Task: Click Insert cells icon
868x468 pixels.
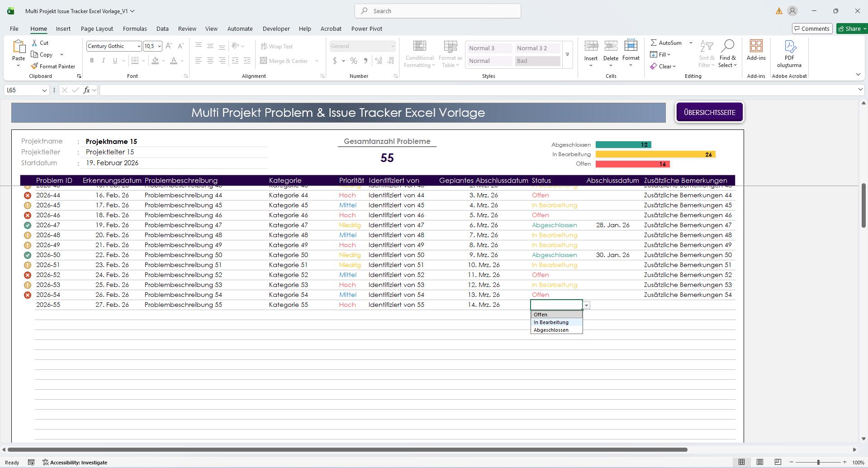Action: point(591,46)
